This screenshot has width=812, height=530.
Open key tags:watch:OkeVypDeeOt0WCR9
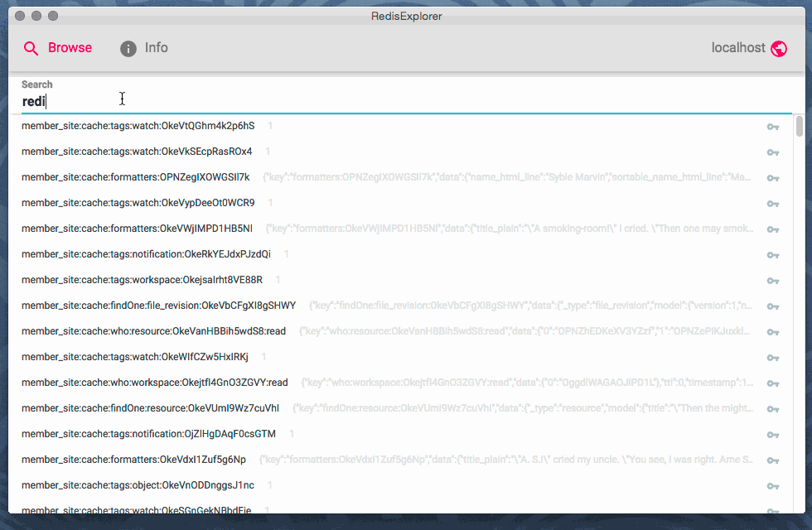[138, 203]
